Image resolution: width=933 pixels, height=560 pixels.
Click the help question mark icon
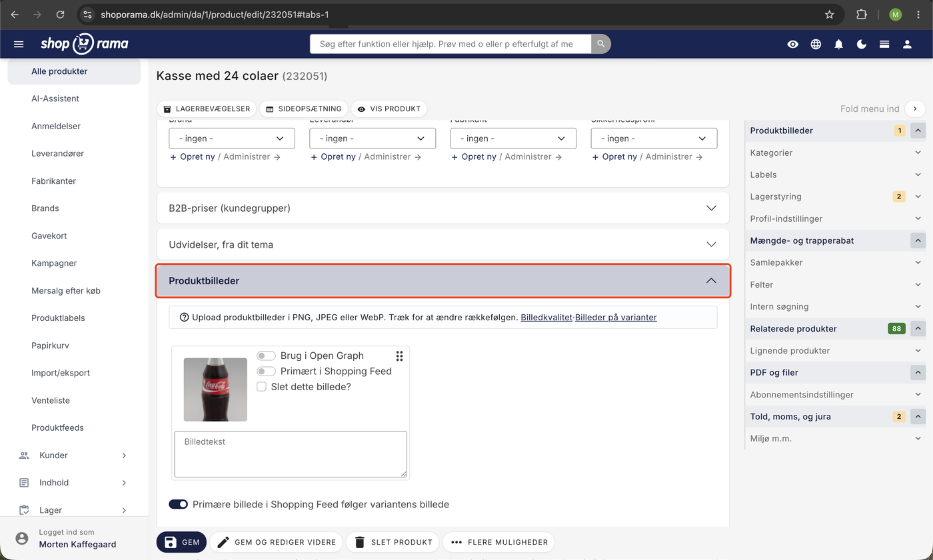(185, 318)
